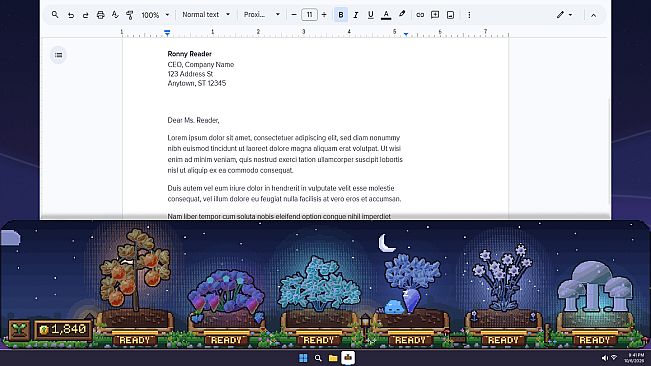The height and width of the screenshot is (366, 651).
Task: Hide the menus with the chevron
Action: [594, 15]
